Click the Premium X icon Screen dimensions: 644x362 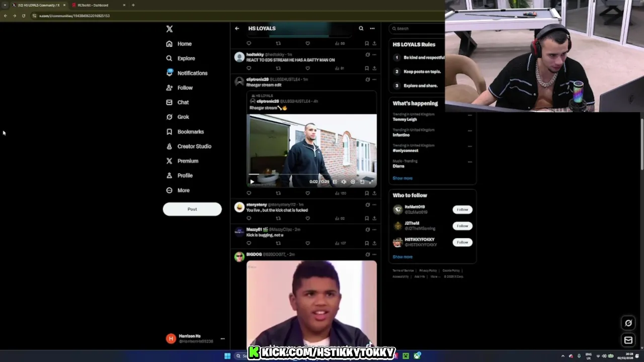coord(170,161)
